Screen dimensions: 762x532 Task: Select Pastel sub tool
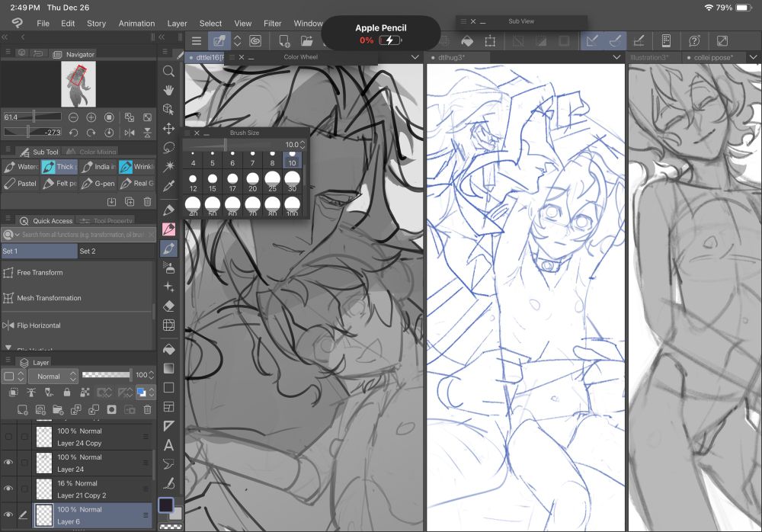click(x=21, y=184)
